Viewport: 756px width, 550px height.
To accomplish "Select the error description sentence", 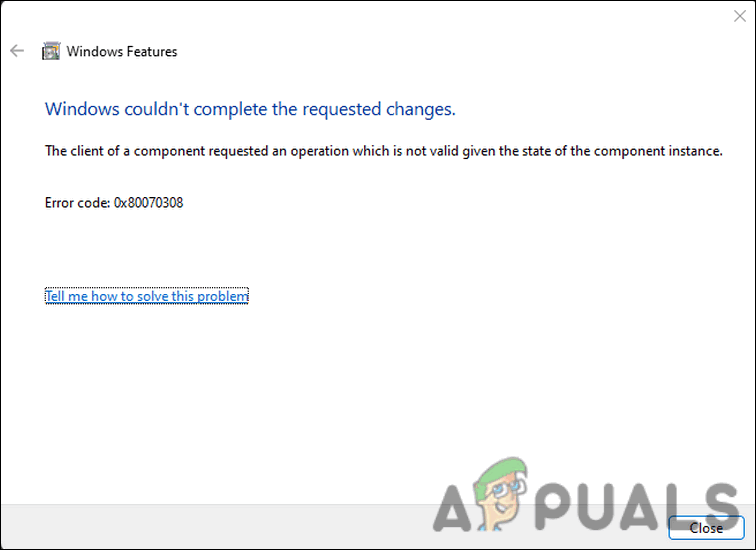I will click(x=383, y=152).
